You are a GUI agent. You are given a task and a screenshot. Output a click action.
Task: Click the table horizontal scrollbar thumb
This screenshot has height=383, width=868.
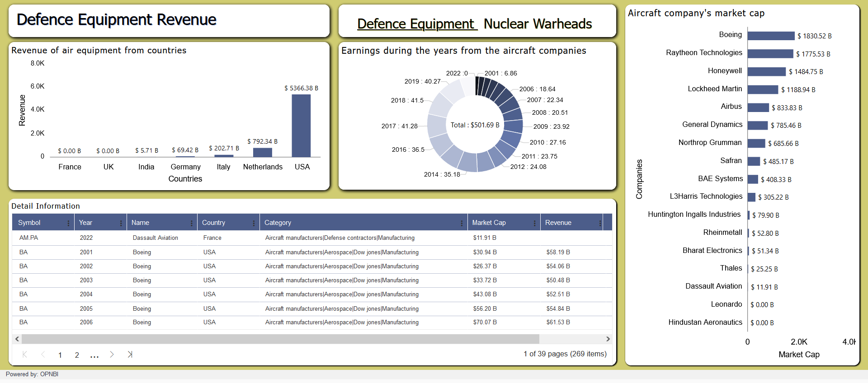(280, 339)
